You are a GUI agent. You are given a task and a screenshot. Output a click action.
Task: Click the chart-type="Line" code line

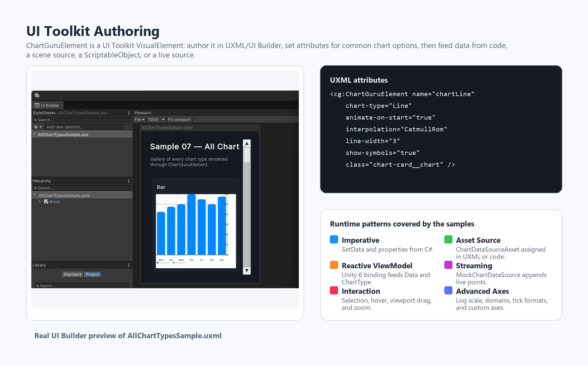point(379,106)
